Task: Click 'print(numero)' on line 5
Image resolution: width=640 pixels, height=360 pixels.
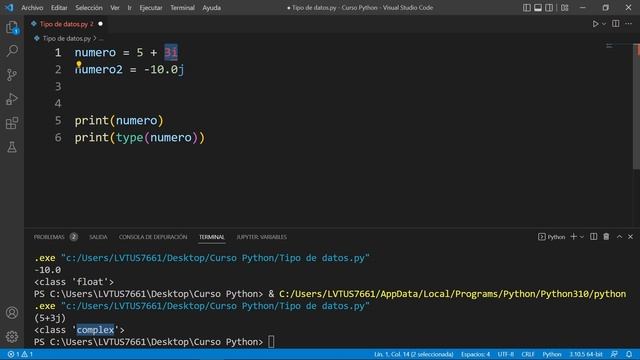Action: tap(119, 120)
